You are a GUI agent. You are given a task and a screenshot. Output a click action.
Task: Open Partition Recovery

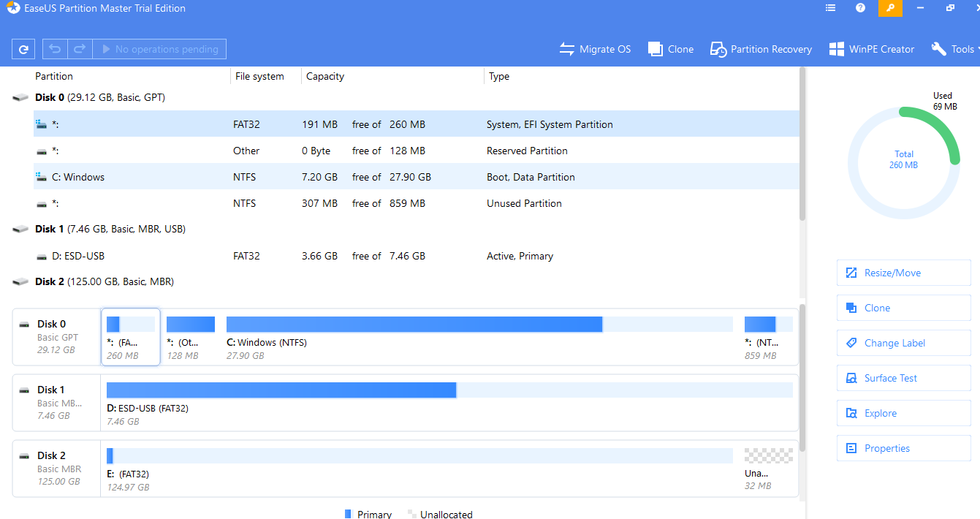(761, 49)
